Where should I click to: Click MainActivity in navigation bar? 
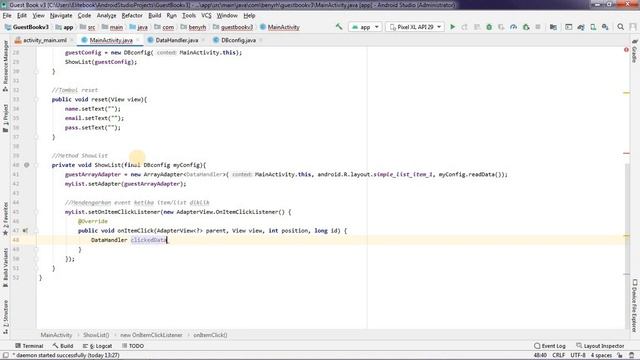pyautogui.click(x=280, y=27)
